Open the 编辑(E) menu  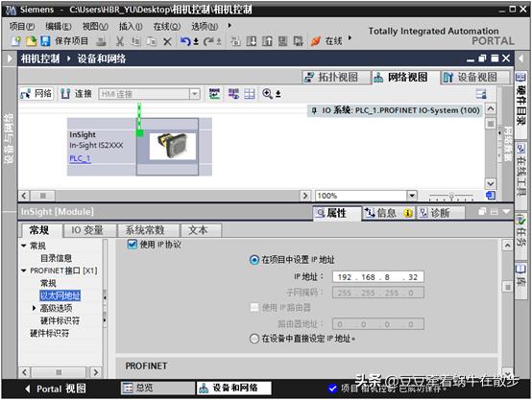59,27
